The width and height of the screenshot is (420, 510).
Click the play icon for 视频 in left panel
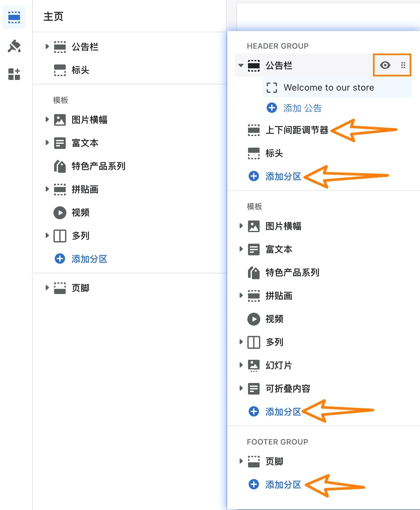pos(60,213)
